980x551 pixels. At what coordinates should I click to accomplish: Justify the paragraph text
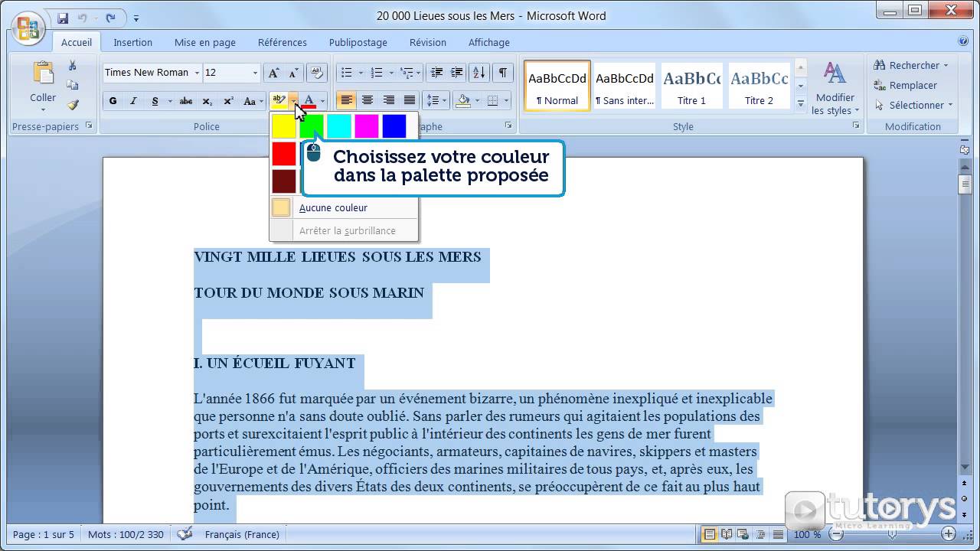click(410, 101)
